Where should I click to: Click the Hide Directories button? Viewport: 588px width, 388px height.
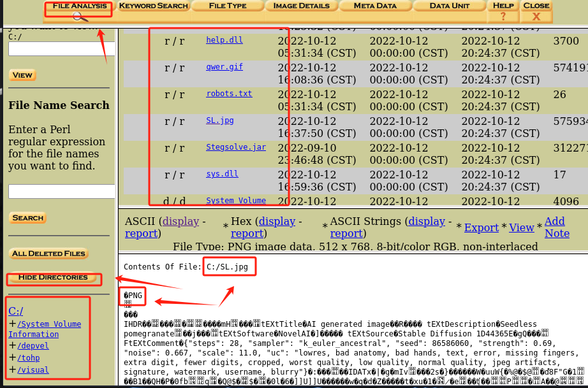click(53, 277)
